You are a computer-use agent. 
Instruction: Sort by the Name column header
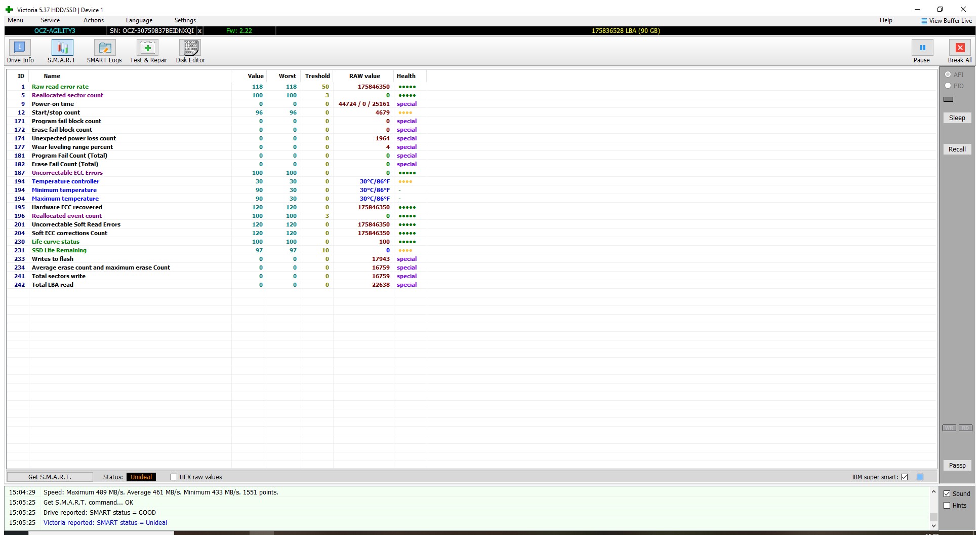52,76
